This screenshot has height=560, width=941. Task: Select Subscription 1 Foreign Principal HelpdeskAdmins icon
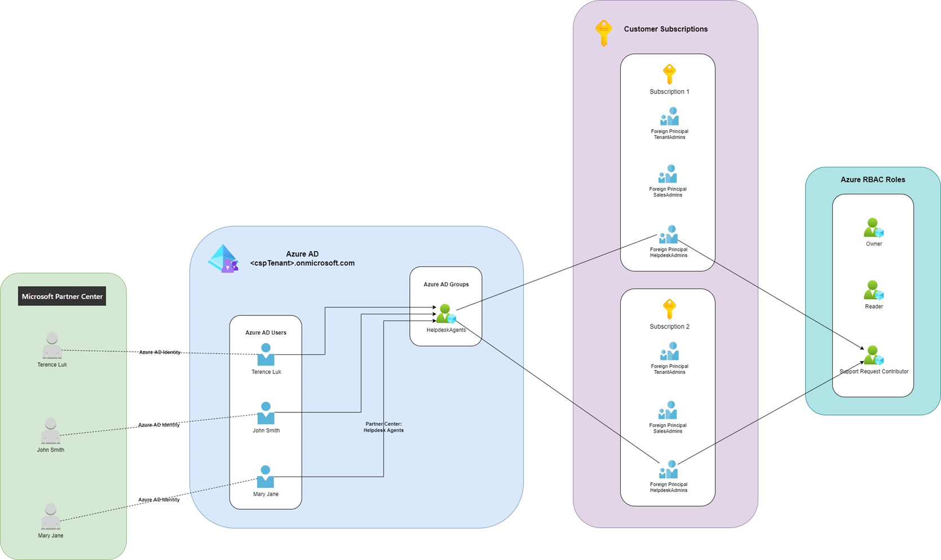(x=669, y=234)
